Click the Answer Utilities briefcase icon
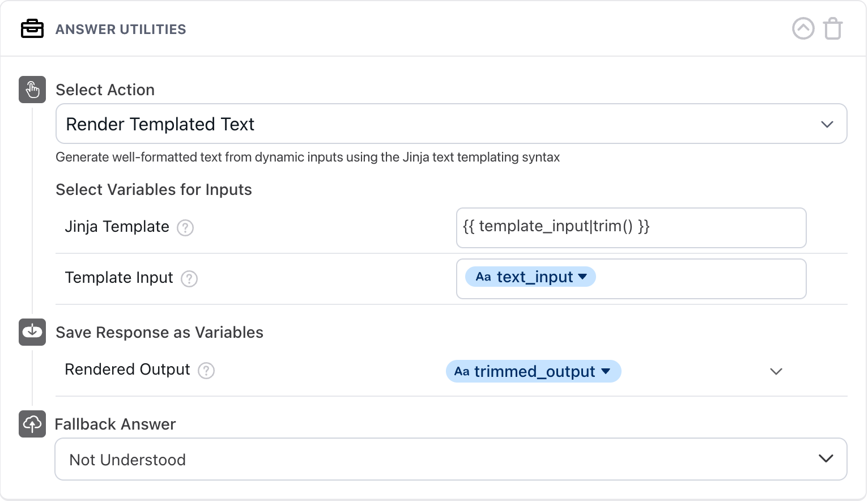 pyautogui.click(x=32, y=29)
